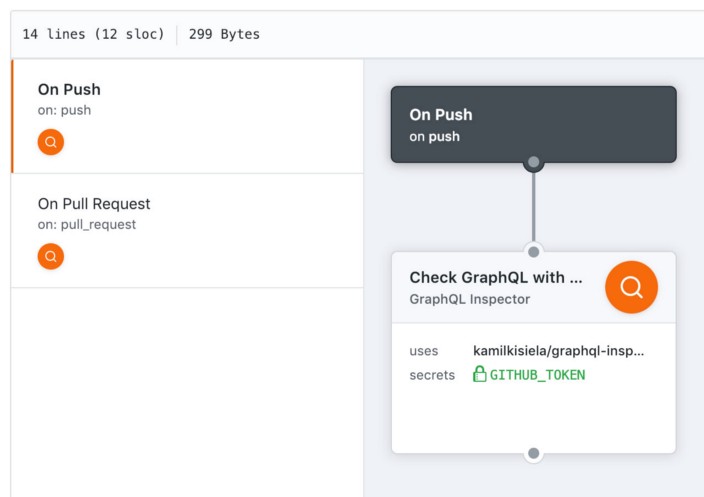Select the On Push workflow in the sidebar
The image size is (704, 497).
tap(69, 89)
